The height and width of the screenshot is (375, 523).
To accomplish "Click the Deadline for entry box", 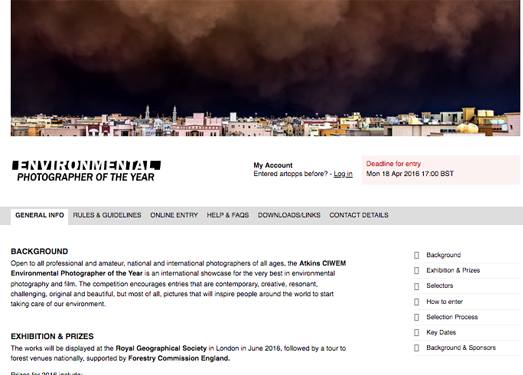I will pos(441,169).
